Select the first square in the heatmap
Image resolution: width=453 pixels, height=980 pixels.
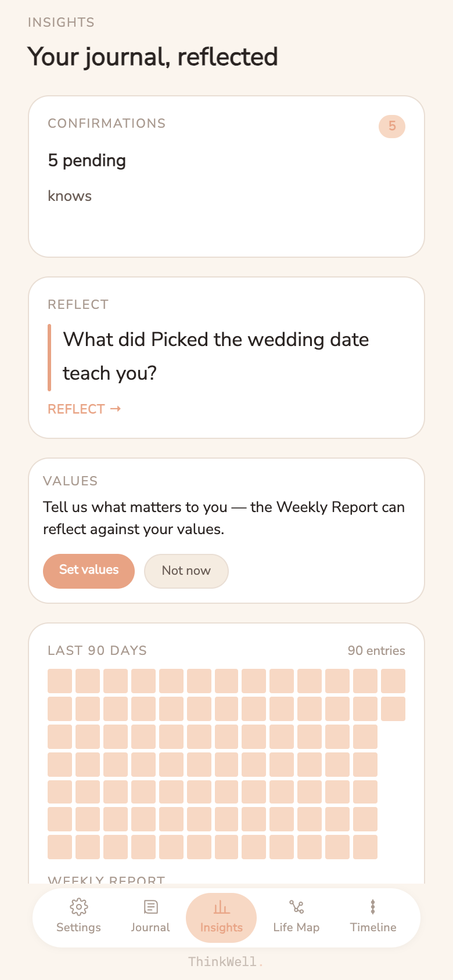click(x=60, y=681)
